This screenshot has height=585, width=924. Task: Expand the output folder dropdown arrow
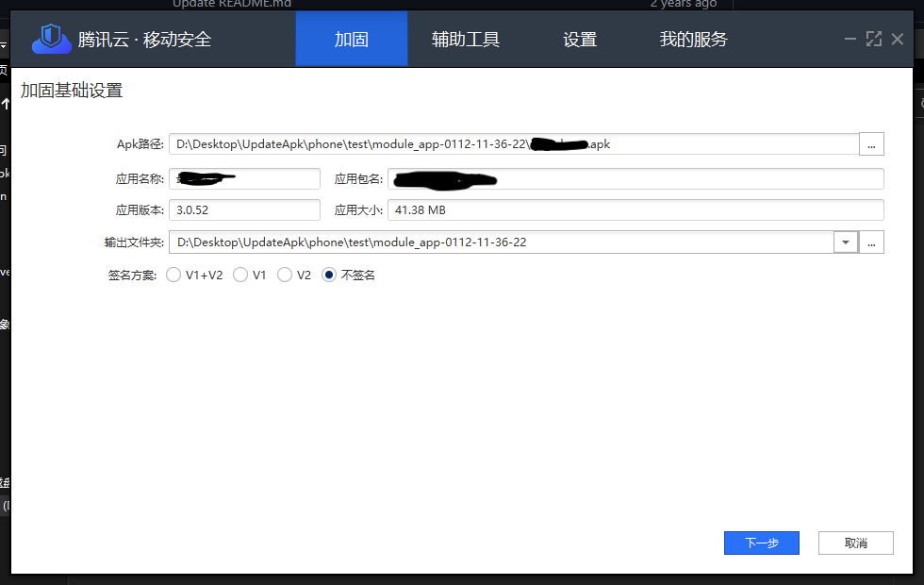coord(846,242)
